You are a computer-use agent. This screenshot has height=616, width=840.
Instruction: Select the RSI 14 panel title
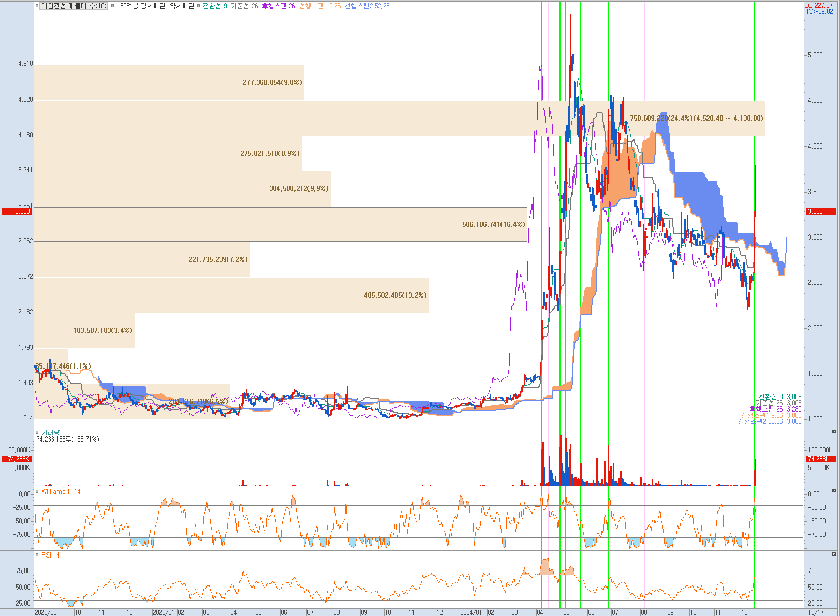51,555
